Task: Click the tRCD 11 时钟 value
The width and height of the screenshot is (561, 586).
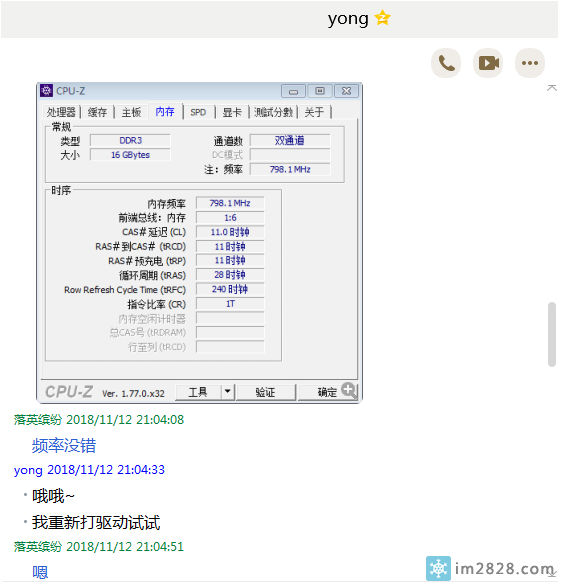Action: pos(230,246)
